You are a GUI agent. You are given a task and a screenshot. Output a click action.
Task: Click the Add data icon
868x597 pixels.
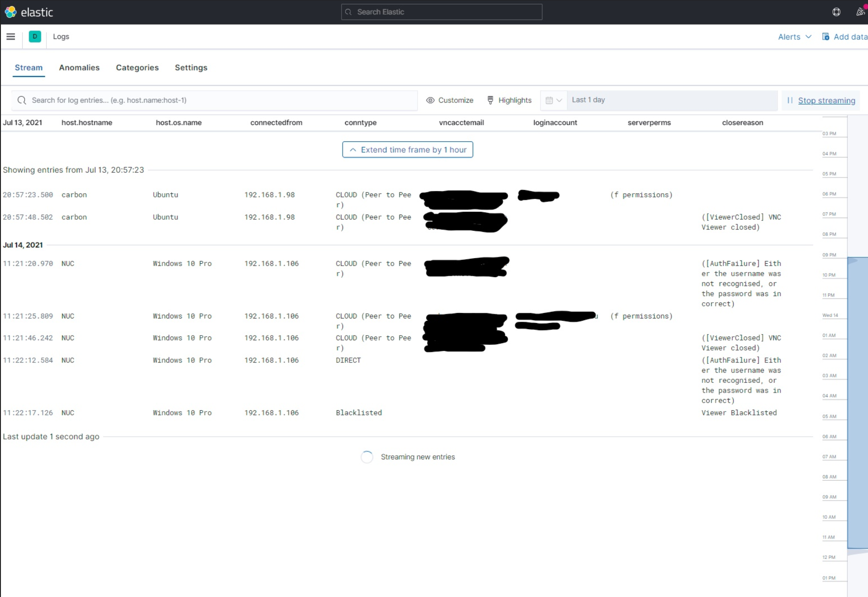[825, 37]
